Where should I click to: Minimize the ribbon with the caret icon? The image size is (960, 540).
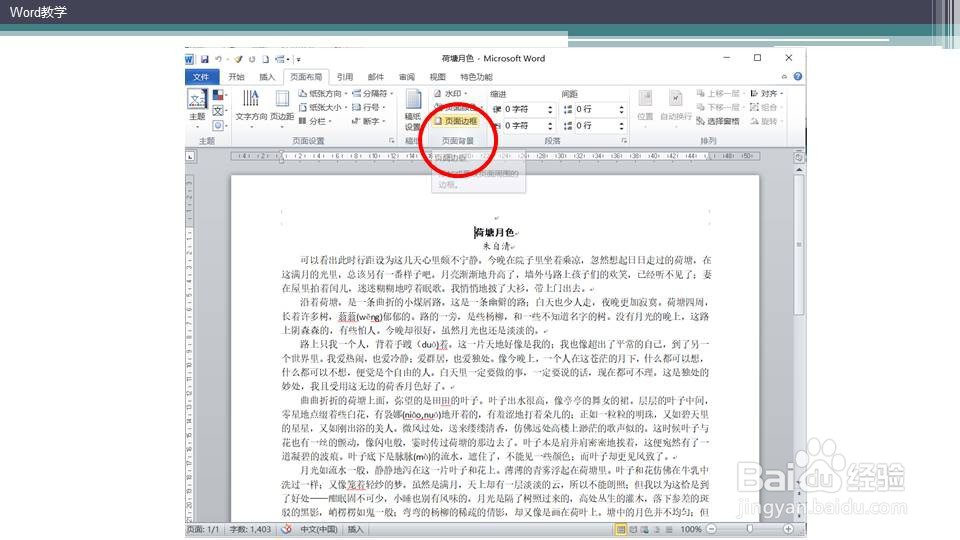[x=784, y=77]
